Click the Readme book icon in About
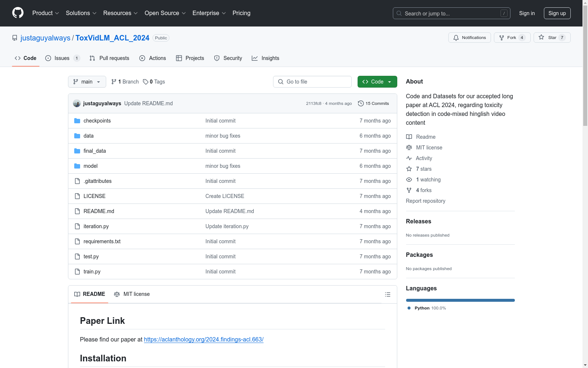 409,137
